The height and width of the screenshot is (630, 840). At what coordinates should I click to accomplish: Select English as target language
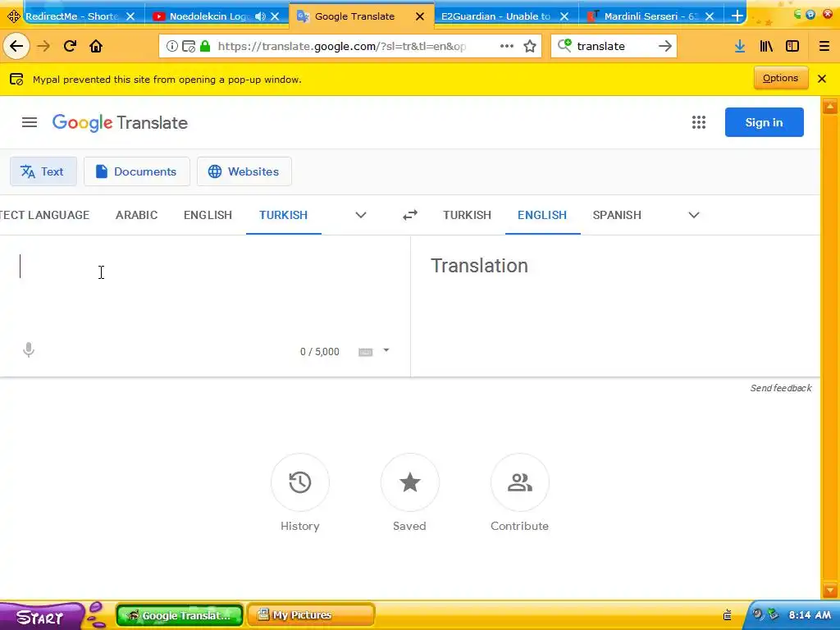click(542, 215)
